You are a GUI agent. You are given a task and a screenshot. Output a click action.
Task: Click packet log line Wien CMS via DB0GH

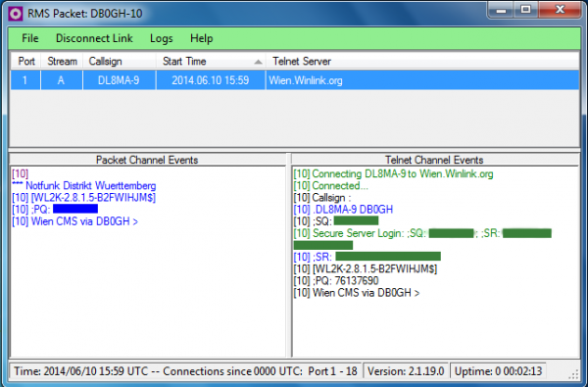(75, 221)
